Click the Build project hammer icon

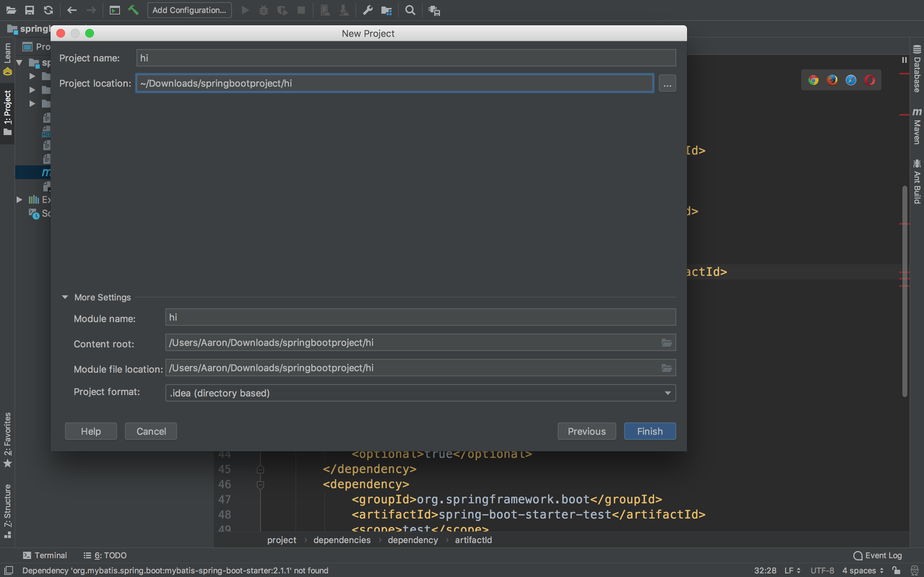pos(133,10)
